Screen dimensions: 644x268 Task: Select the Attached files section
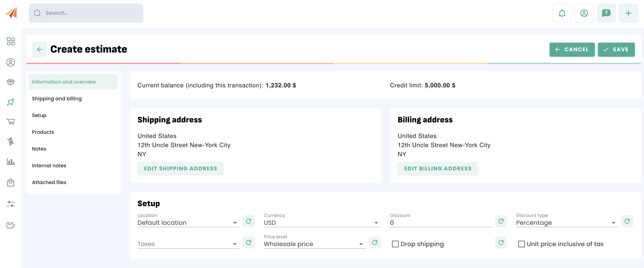49,182
